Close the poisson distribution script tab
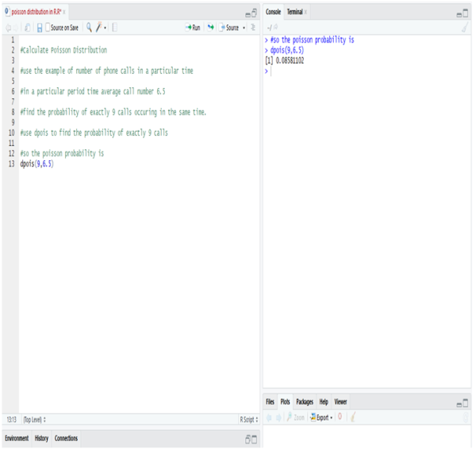This screenshot has width=476, height=449. pos(64,13)
